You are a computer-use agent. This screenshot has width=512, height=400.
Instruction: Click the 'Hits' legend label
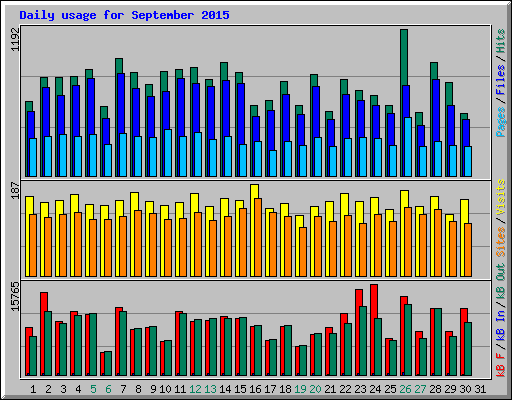[x=501, y=41]
